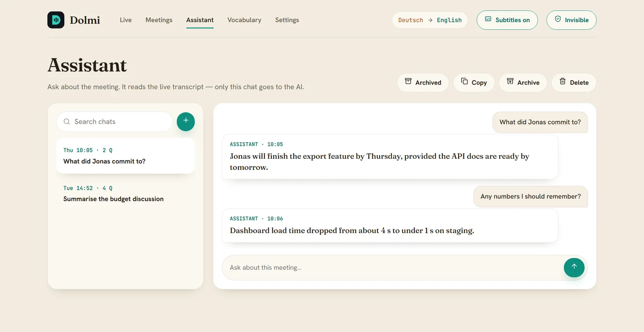This screenshot has height=332, width=644.
Task: Toggle Invisible mode
Action: coord(571,20)
